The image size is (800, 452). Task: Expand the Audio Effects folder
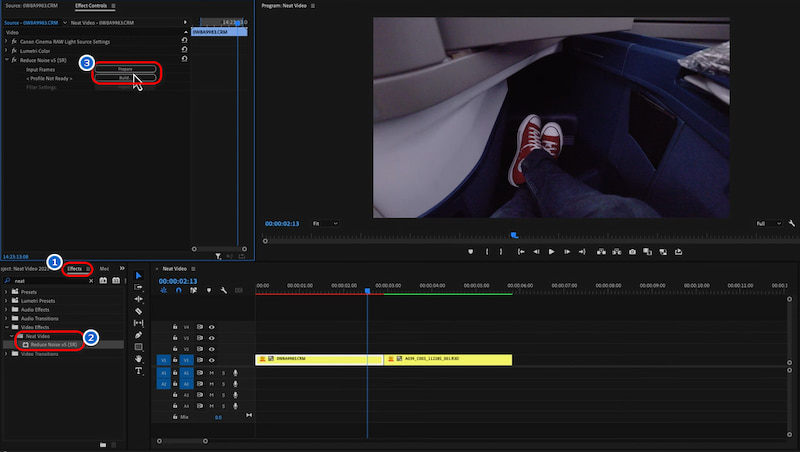6,310
